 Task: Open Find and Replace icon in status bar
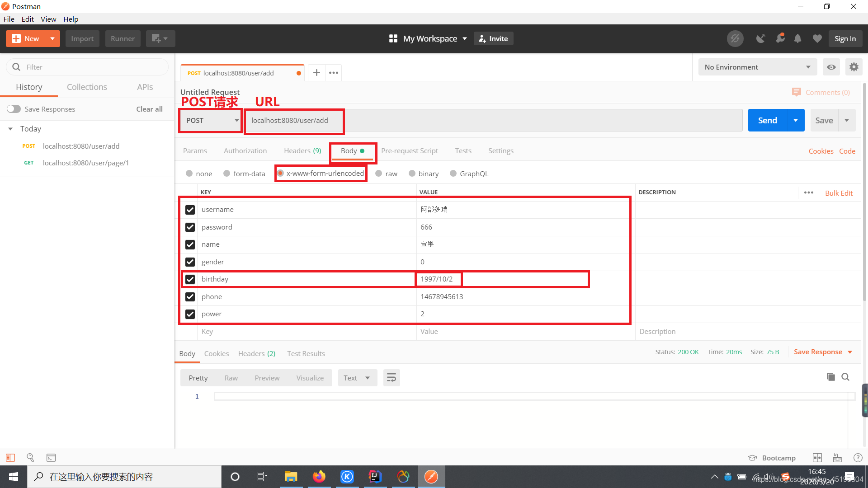click(30, 458)
